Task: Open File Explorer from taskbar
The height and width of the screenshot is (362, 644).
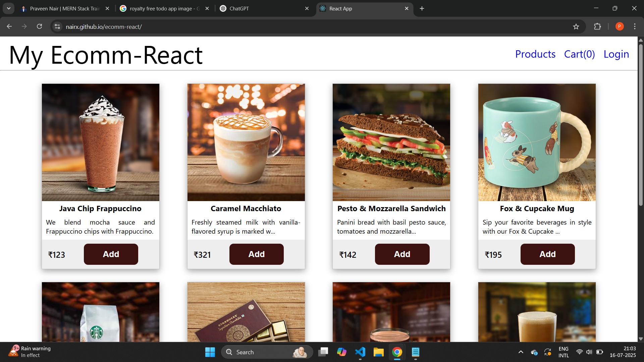Action: pos(378,352)
